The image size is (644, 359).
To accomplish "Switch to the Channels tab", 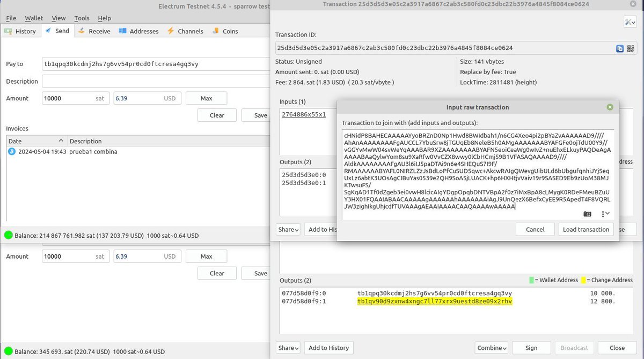I will [x=185, y=31].
